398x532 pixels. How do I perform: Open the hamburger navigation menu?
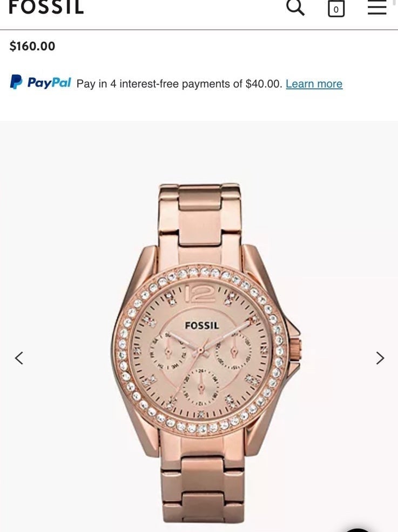(x=377, y=8)
